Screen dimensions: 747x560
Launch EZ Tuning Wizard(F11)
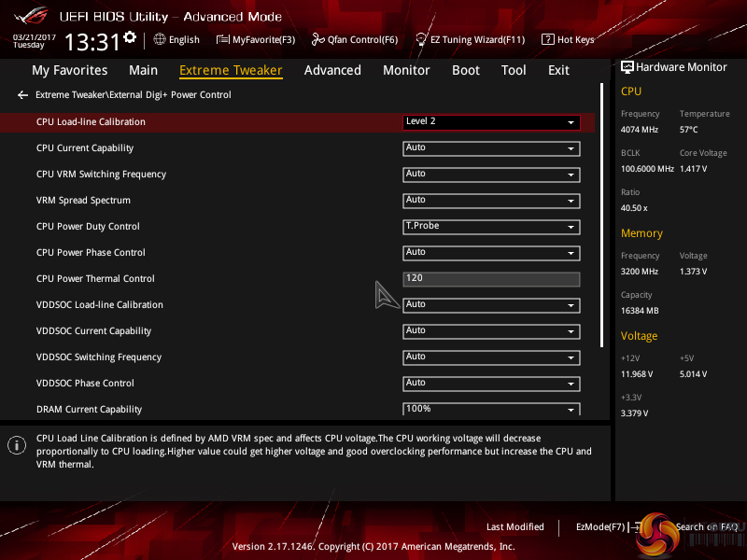(x=471, y=39)
